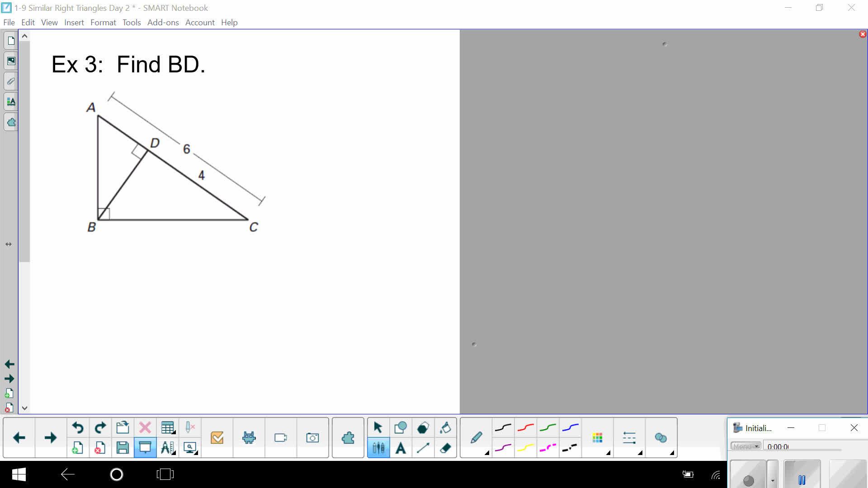This screenshot has height=488, width=868.
Task: Pick the blue pen style
Action: (571, 427)
